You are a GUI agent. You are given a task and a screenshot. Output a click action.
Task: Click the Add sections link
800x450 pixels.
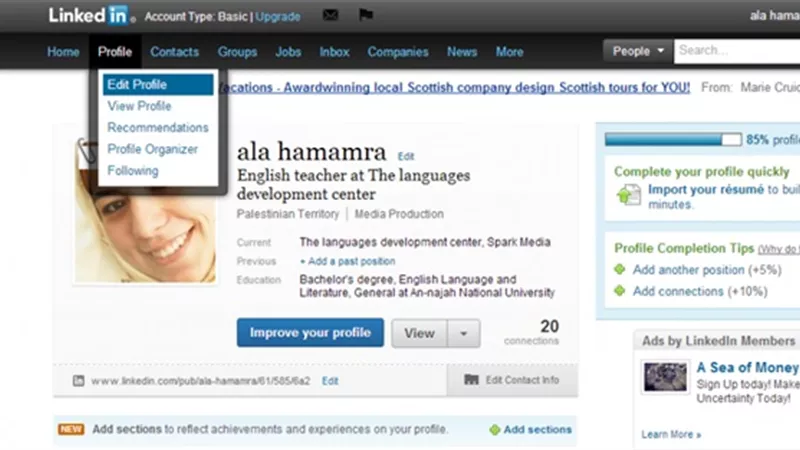pyautogui.click(x=538, y=430)
